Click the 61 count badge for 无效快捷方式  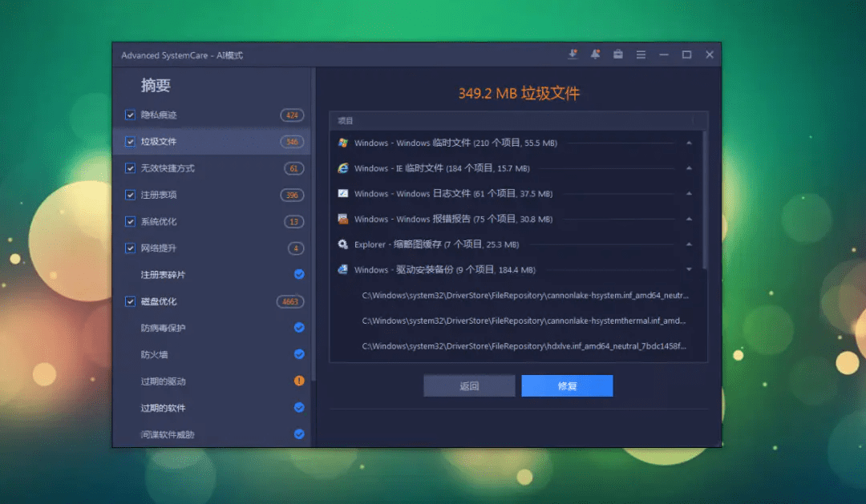tap(293, 168)
